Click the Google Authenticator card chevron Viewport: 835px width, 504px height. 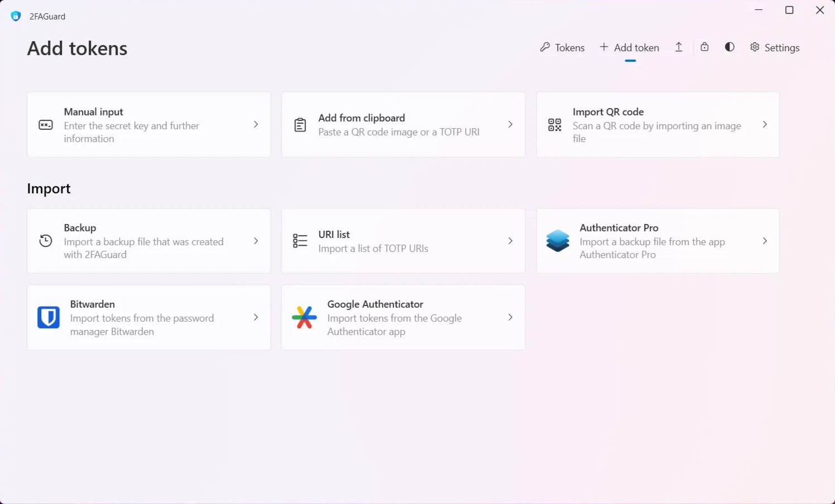510,317
